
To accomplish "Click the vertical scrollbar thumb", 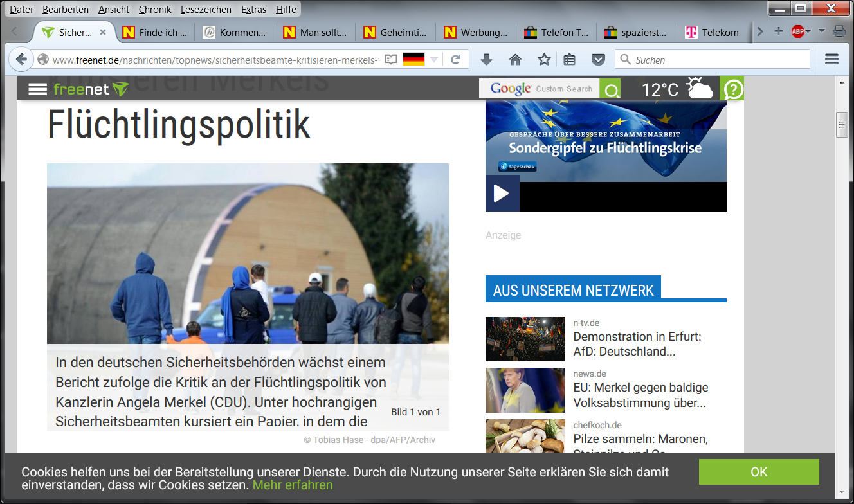I will point(842,125).
